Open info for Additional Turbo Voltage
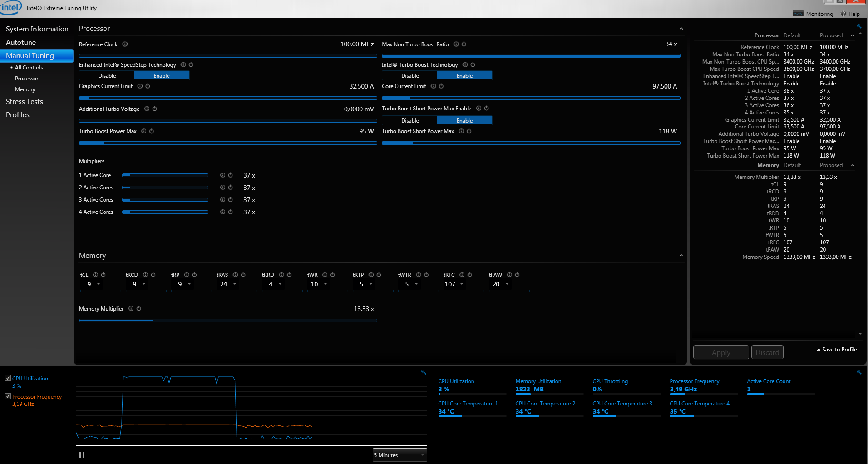868x464 pixels. [147, 109]
